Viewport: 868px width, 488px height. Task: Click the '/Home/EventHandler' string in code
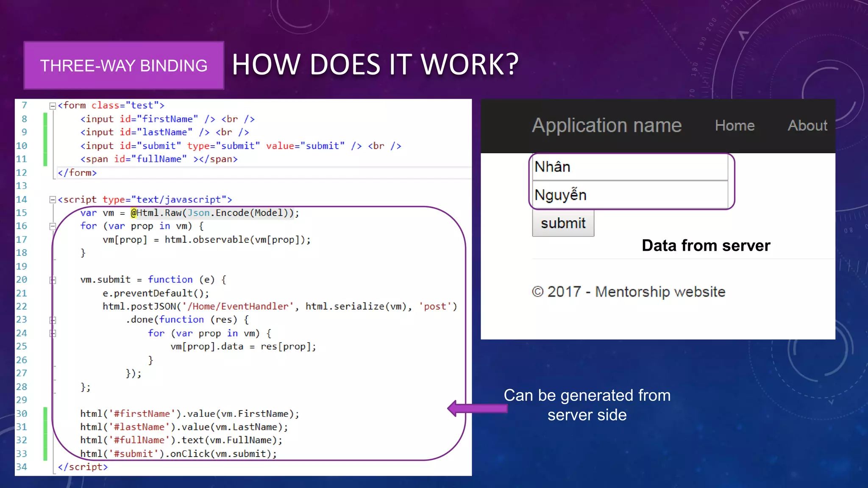click(x=238, y=306)
